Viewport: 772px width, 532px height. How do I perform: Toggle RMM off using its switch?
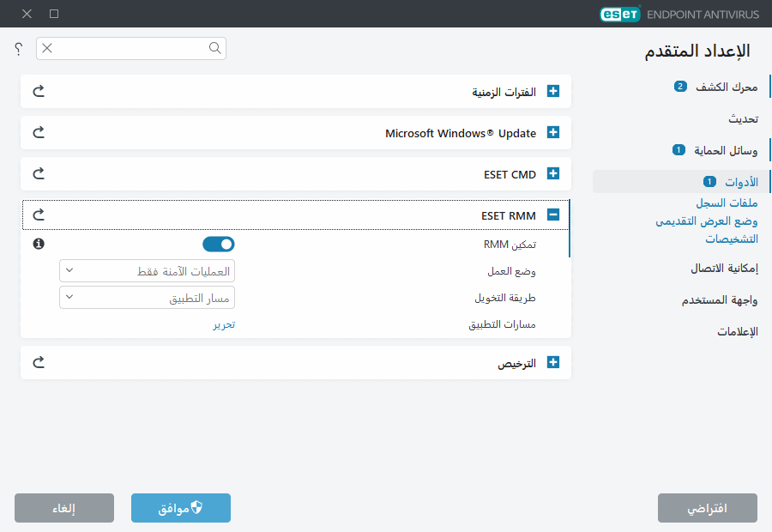[x=219, y=244]
